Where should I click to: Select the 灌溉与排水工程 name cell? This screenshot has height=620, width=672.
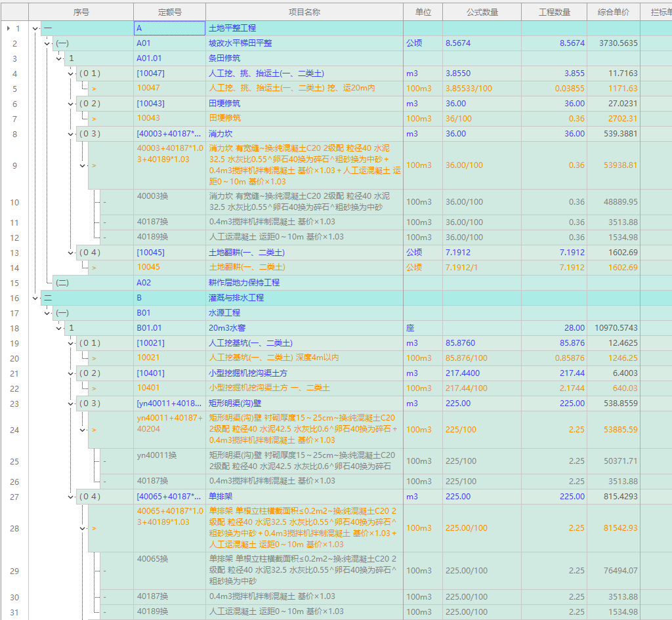tap(304, 298)
